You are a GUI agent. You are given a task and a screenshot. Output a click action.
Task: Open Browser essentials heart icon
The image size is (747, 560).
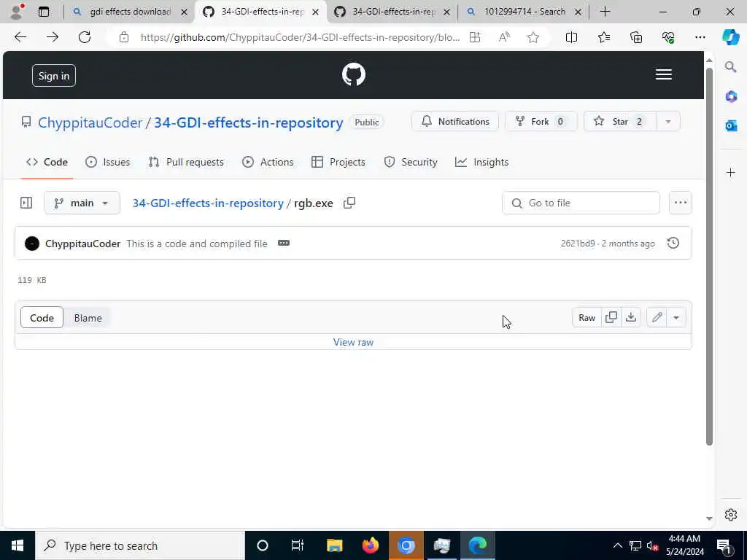(x=668, y=37)
